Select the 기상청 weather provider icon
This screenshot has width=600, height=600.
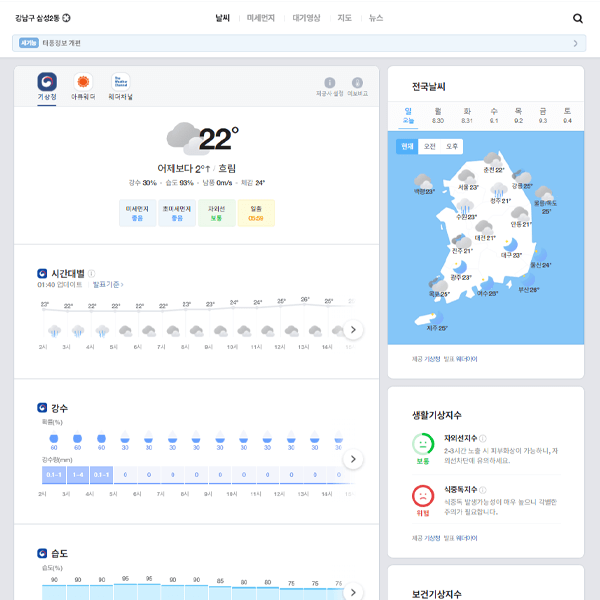[x=47, y=82]
